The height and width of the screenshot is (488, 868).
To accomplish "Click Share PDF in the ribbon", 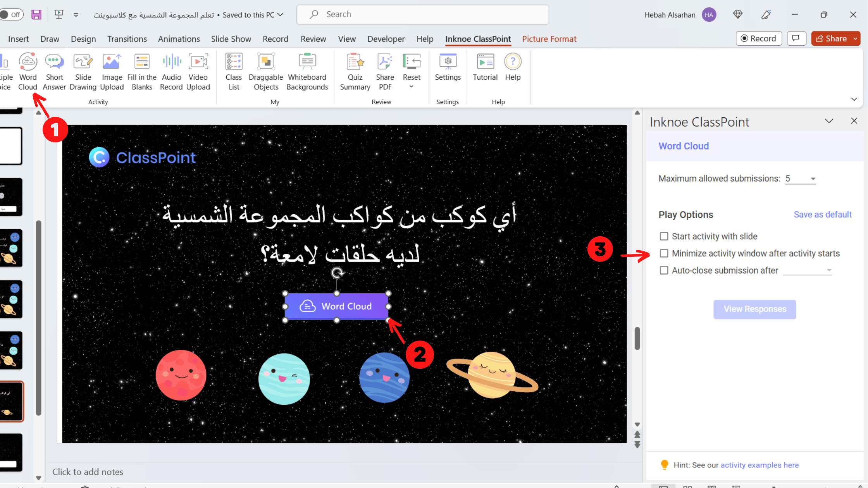I will pyautogui.click(x=385, y=72).
